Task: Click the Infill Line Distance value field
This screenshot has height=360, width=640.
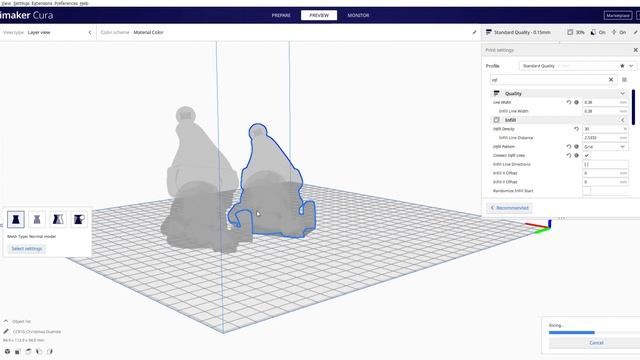Action: coord(605,138)
